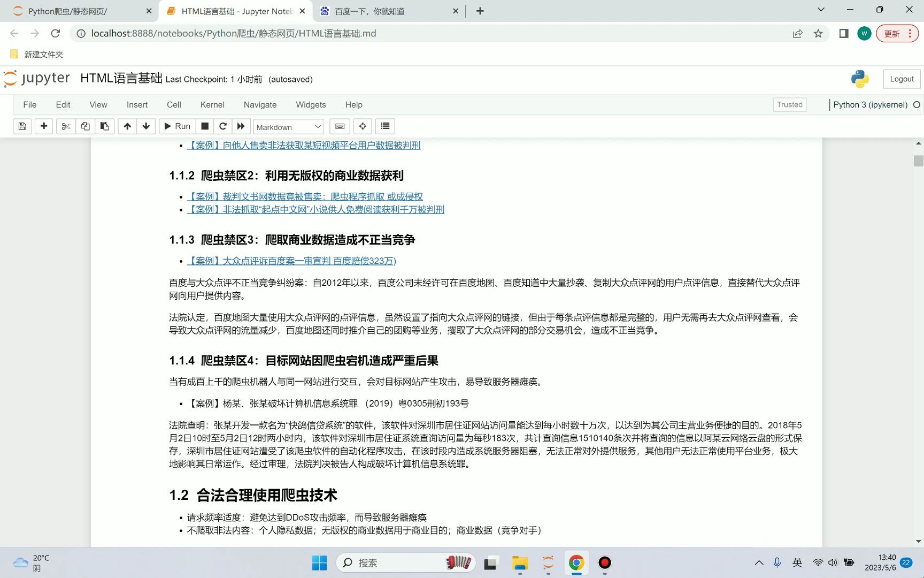Open the Navigate menu
The width and height of the screenshot is (924, 578).
(x=260, y=105)
